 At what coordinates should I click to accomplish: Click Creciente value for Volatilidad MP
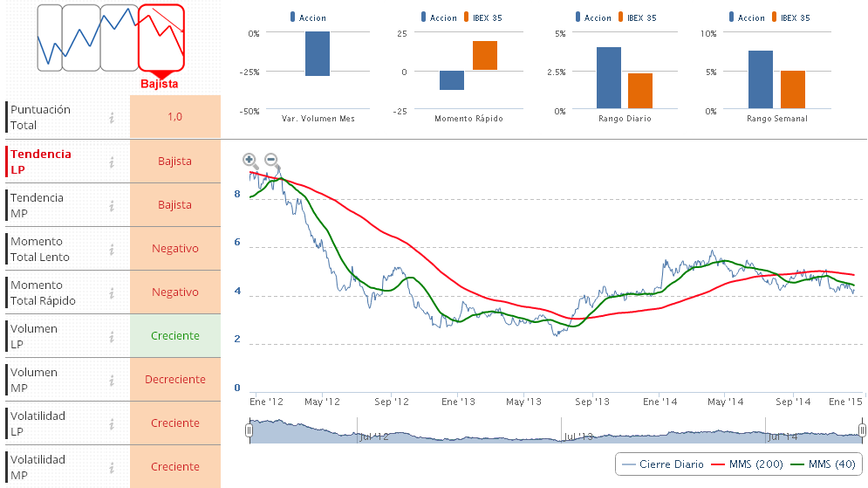[x=175, y=467]
